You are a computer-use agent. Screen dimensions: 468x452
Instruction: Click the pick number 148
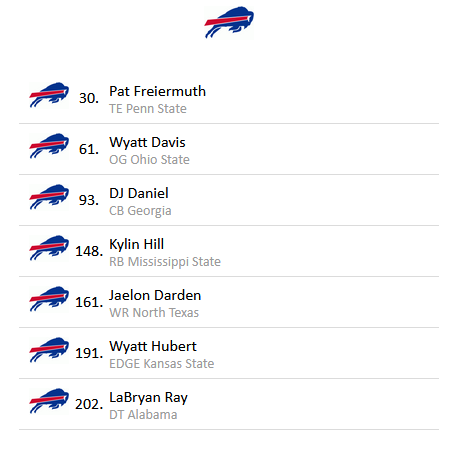click(x=89, y=251)
